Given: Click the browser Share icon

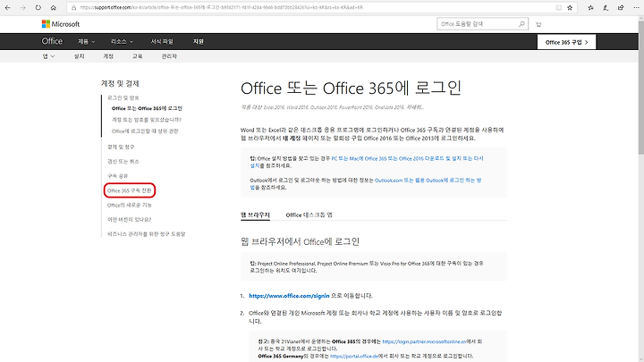Looking at the screenshot, I should coord(621,7).
